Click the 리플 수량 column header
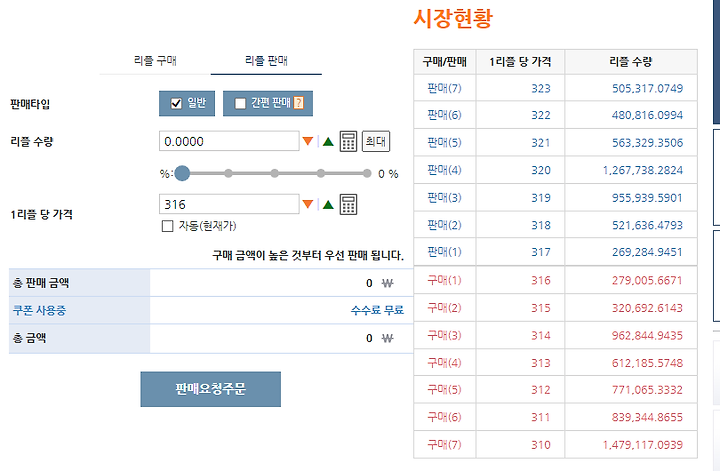Viewport: 720px width, 471px height. point(630,62)
